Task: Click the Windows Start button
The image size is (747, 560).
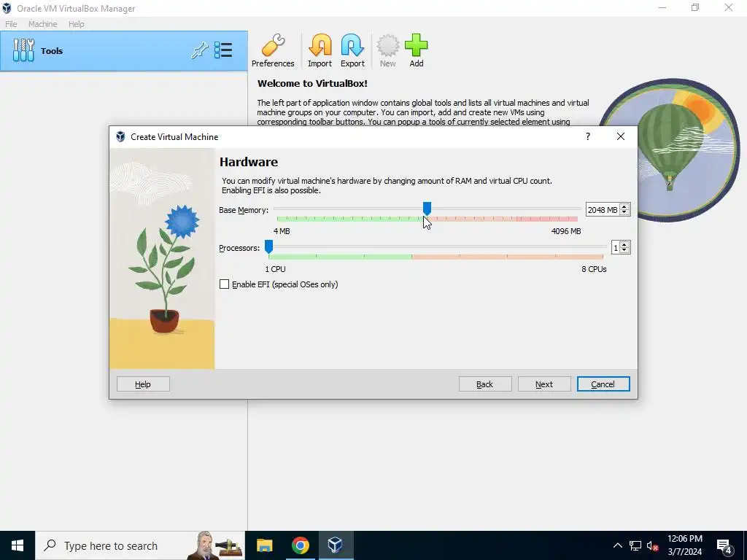Action: 18,545
